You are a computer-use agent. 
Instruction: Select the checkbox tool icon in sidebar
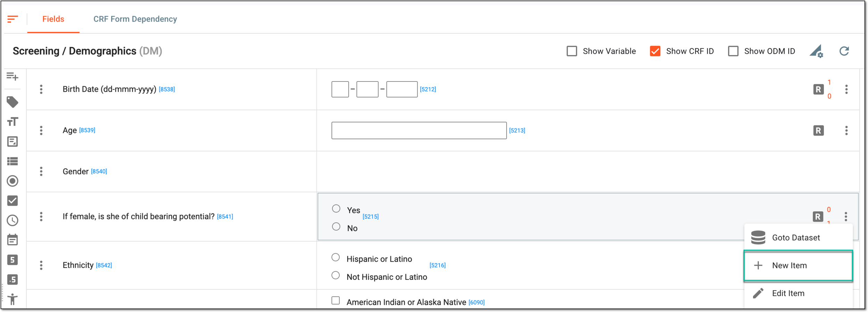pyautogui.click(x=12, y=201)
